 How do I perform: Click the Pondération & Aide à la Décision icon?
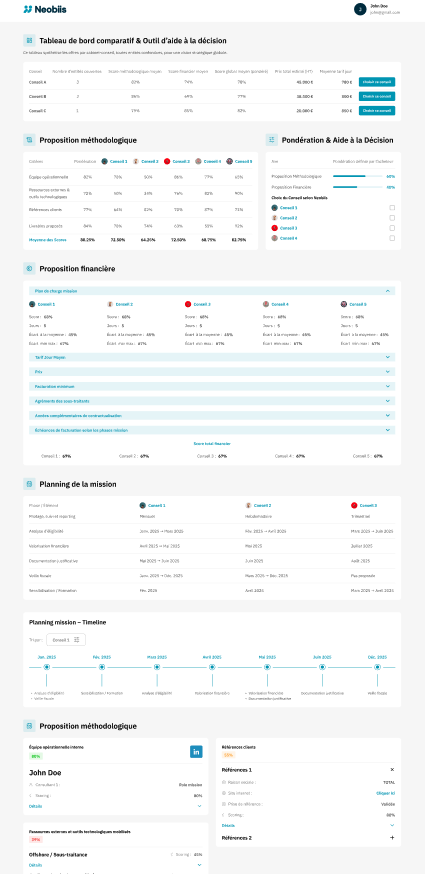coord(272,140)
